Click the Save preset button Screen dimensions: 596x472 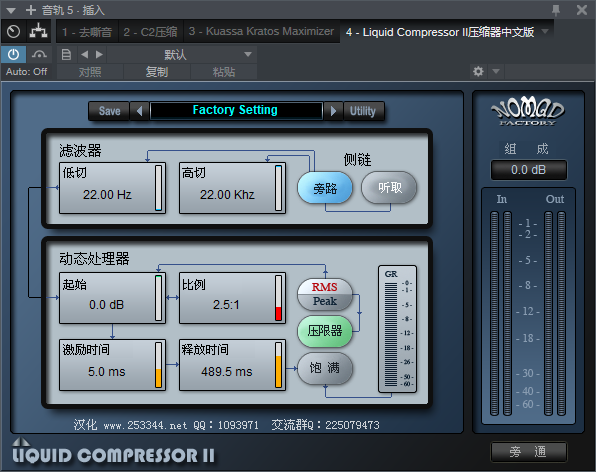coord(109,111)
